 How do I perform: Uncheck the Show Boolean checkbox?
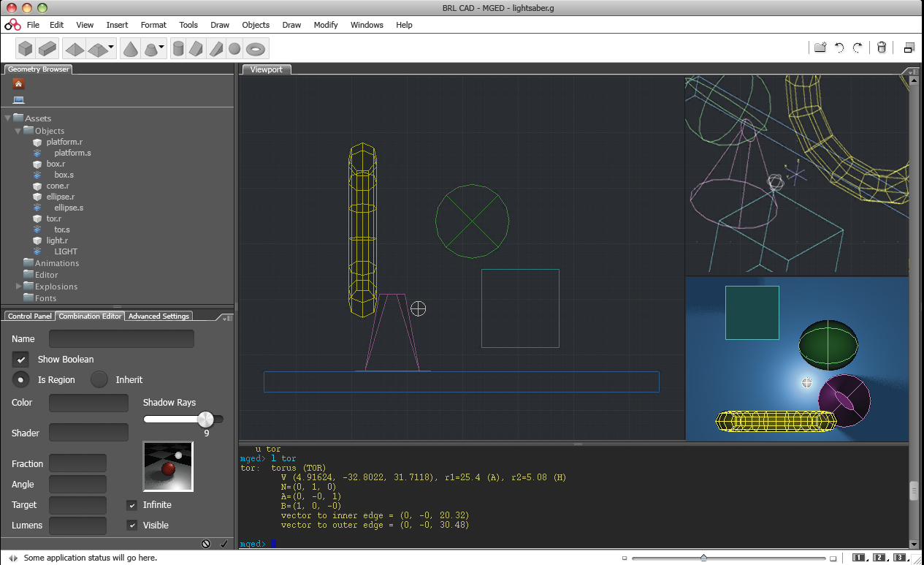[20, 359]
